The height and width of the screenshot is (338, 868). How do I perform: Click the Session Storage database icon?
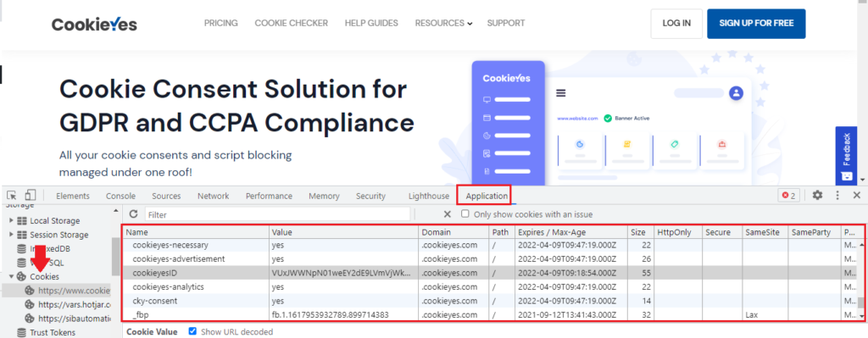[22, 235]
